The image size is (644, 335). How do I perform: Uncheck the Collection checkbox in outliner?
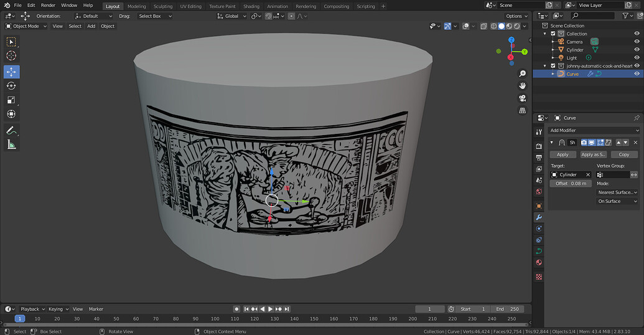point(553,34)
